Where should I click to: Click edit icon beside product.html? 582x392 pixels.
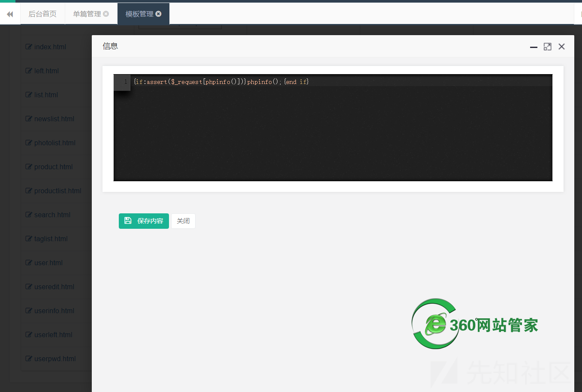click(x=29, y=167)
